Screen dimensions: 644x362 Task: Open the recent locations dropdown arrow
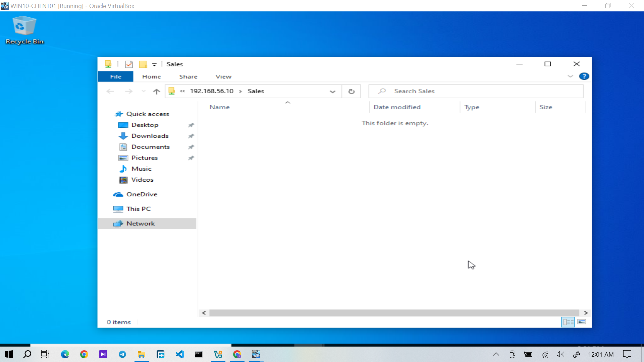pos(144,91)
